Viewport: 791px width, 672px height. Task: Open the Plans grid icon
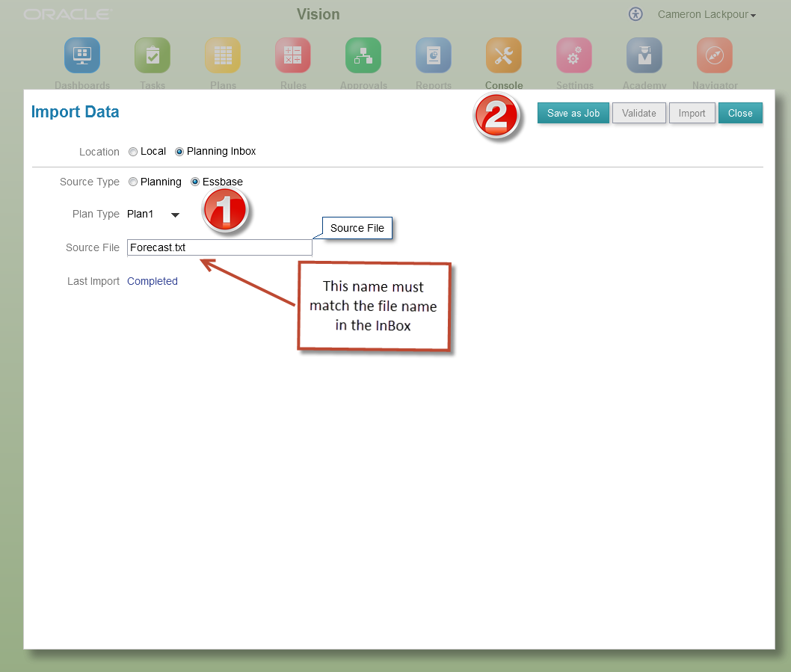point(223,55)
